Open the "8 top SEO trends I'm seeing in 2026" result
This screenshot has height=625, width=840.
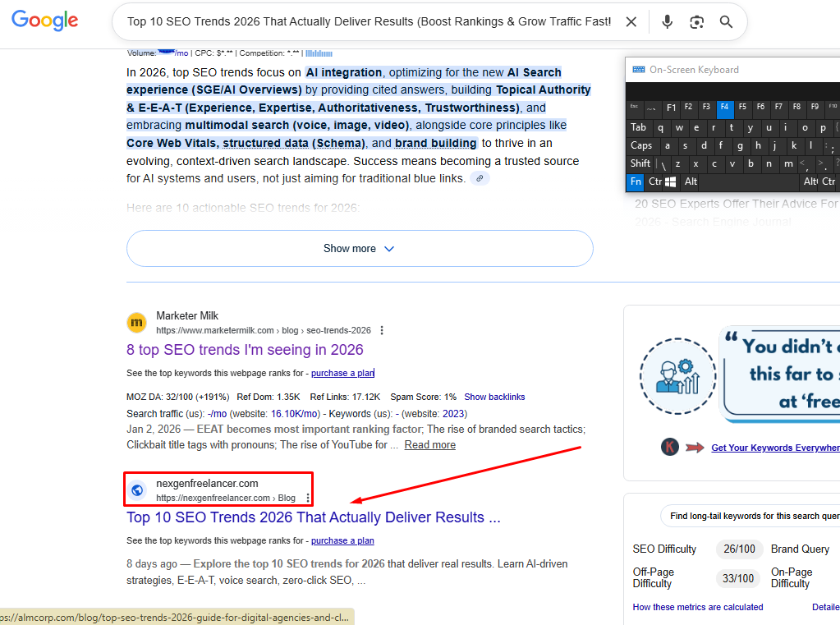[x=245, y=350]
